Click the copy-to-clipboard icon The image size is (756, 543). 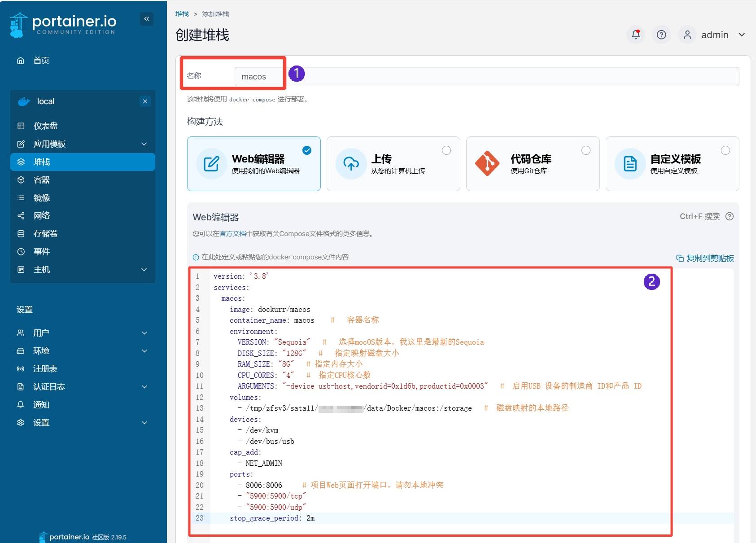coord(680,258)
